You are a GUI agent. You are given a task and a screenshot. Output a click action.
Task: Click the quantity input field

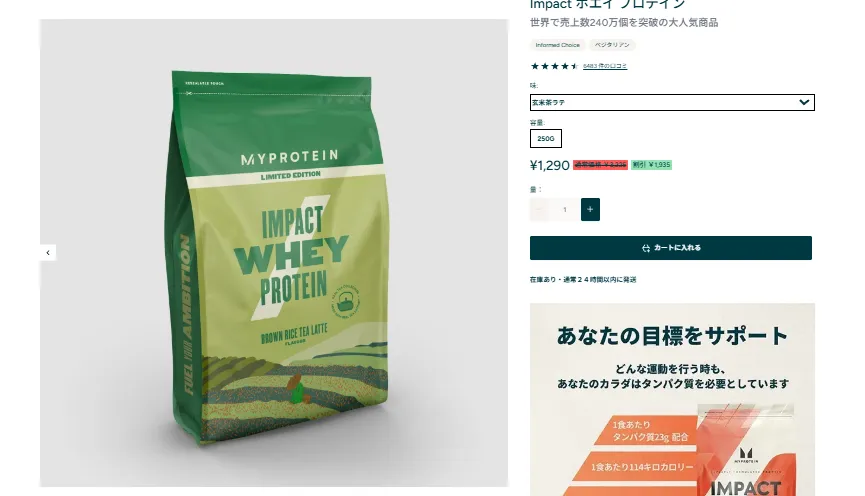point(564,210)
